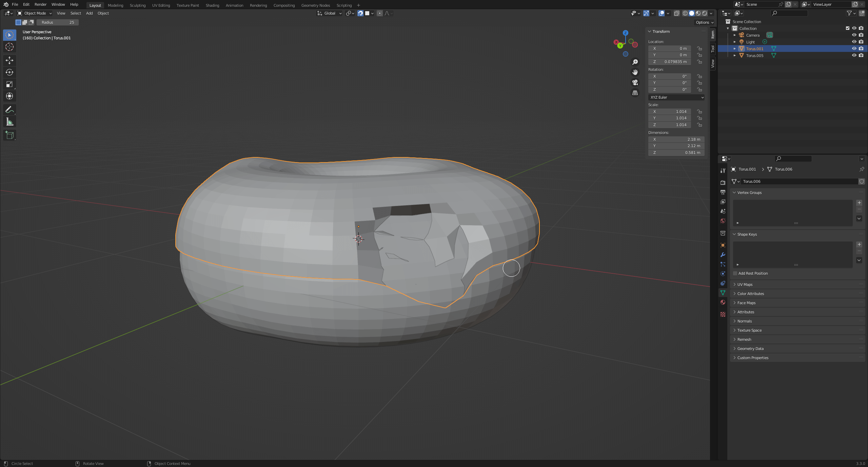Image resolution: width=868 pixels, height=467 pixels.
Task: Activate the Add Cube tool
Action: pyautogui.click(x=9, y=135)
